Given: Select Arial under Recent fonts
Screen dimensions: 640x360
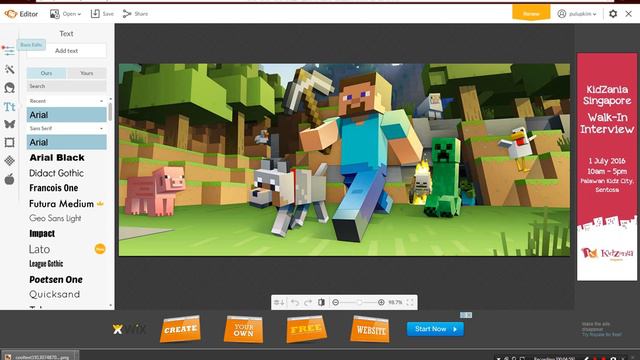Looking at the screenshot, I should coord(67,115).
